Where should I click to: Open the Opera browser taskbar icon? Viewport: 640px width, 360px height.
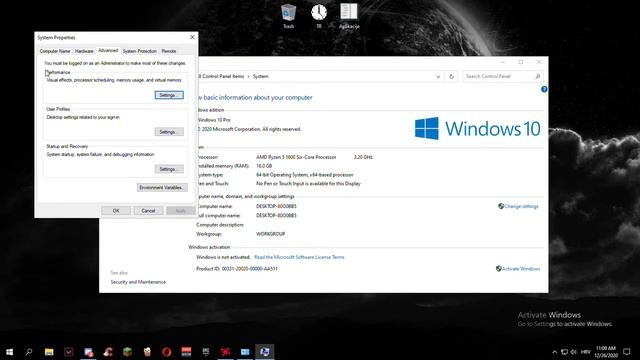pos(167,351)
